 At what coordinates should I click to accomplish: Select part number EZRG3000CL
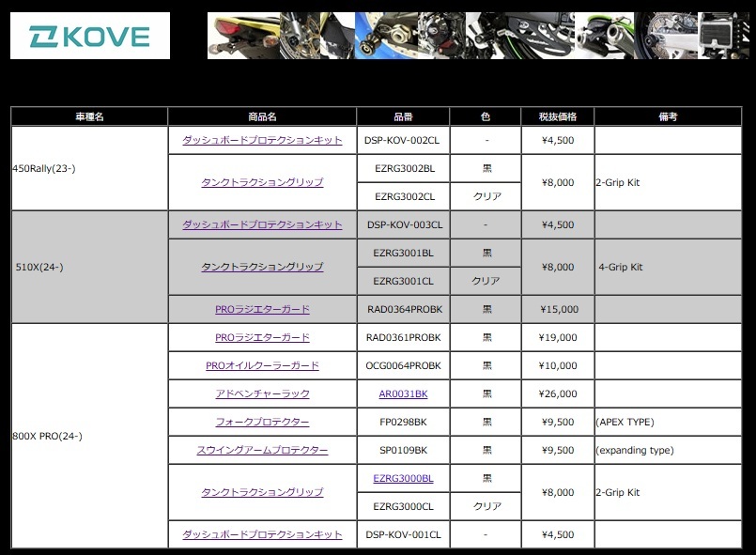coord(403,506)
